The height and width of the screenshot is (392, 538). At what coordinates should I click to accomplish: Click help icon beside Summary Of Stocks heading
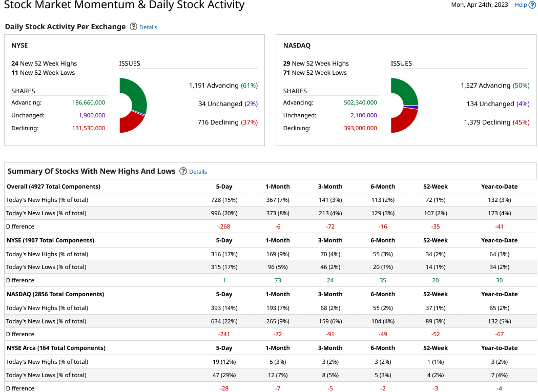183,171
